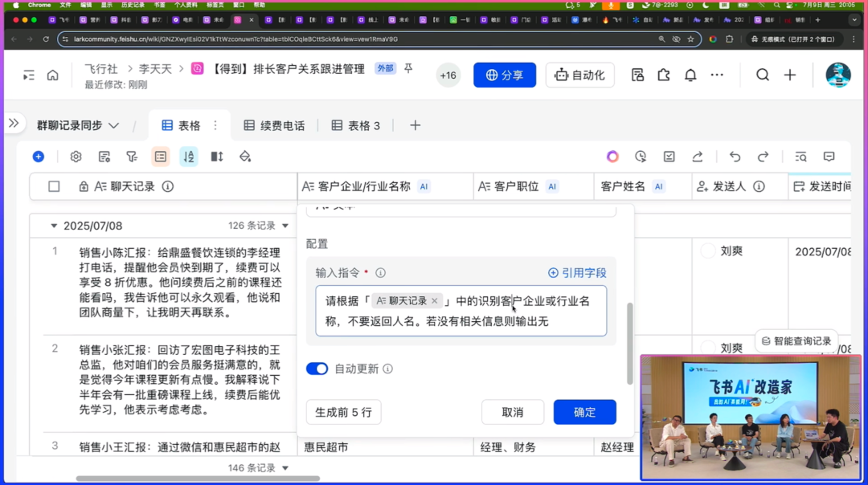Image resolution: width=868 pixels, height=485 pixels.
Task: Switch to the 表格 3 tab
Action: coord(355,125)
